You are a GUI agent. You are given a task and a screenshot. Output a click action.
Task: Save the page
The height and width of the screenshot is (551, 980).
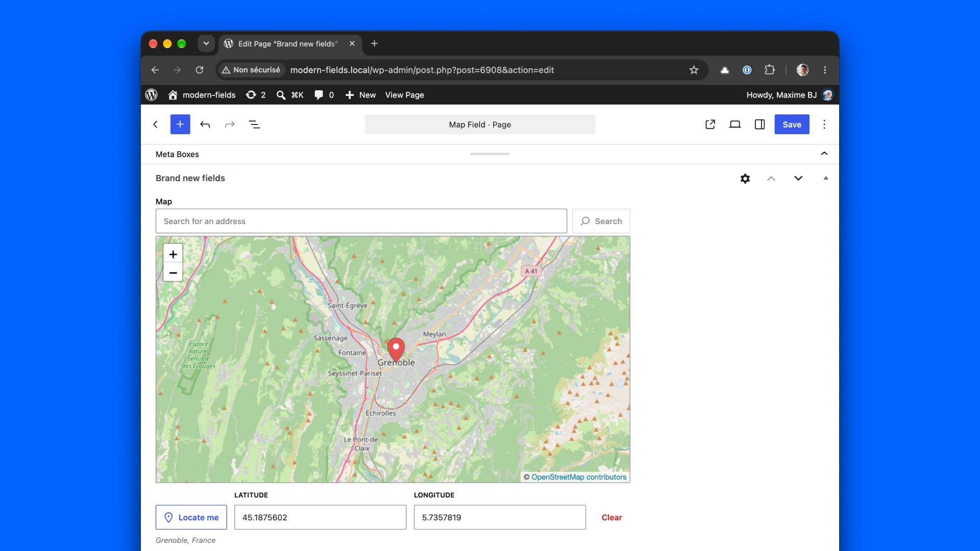792,124
